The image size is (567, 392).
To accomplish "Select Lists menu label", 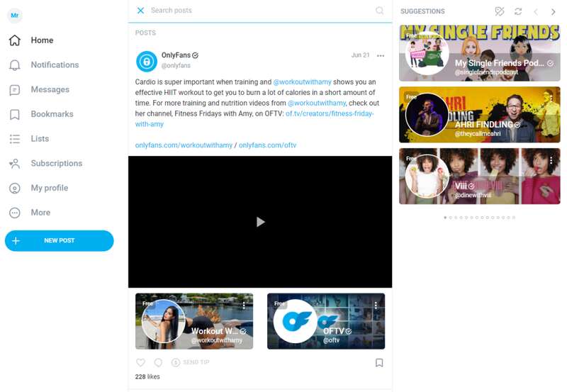I will (x=40, y=138).
